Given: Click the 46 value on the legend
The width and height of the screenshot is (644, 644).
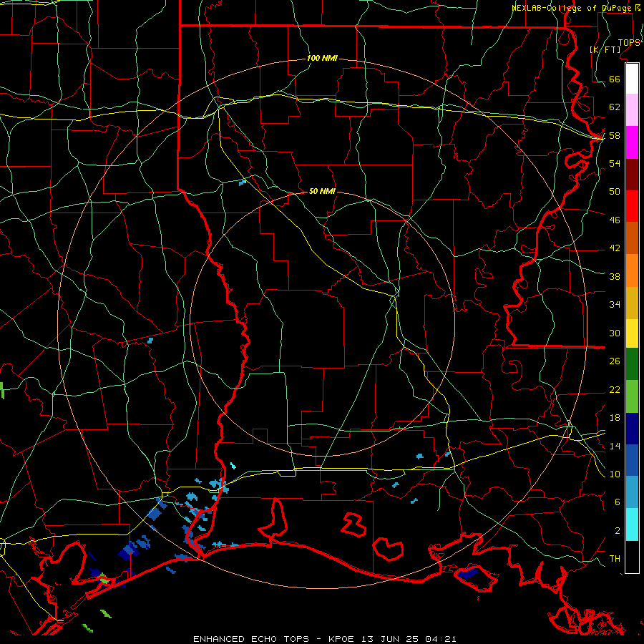Looking at the screenshot, I should click(x=615, y=220).
